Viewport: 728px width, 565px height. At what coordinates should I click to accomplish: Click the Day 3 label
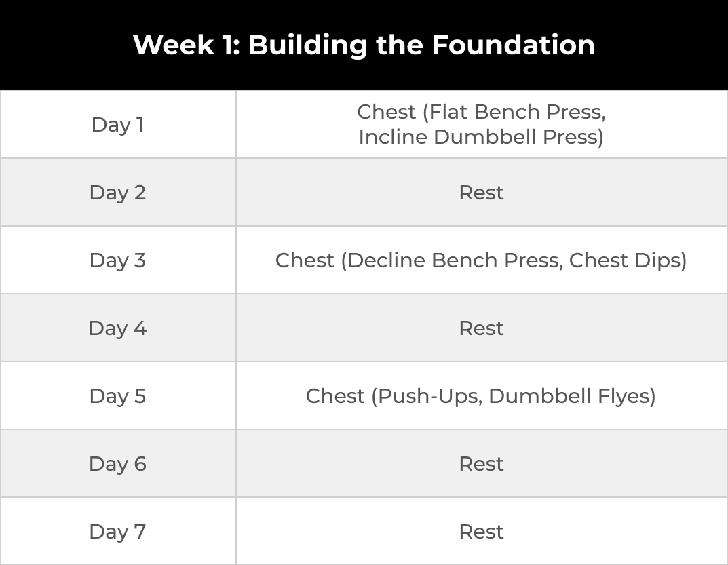(x=117, y=260)
